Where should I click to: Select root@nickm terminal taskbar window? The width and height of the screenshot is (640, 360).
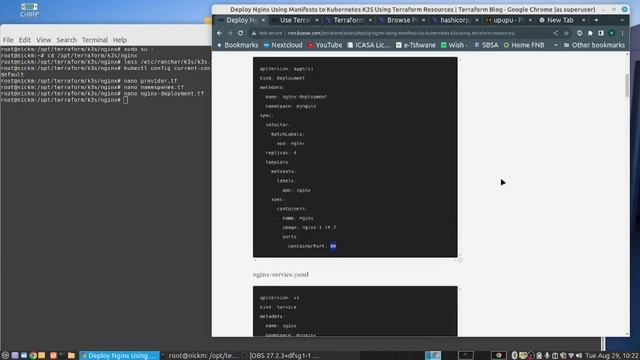[x=200, y=356]
